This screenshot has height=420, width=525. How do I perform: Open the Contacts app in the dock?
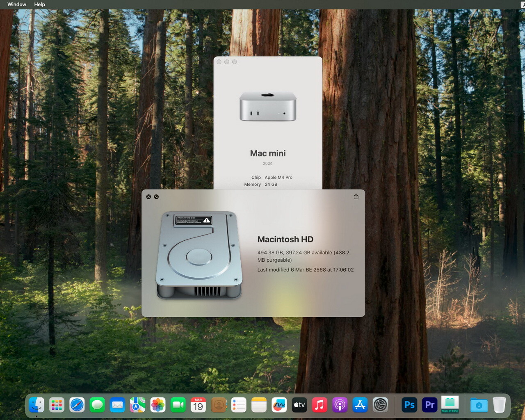tap(219, 405)
